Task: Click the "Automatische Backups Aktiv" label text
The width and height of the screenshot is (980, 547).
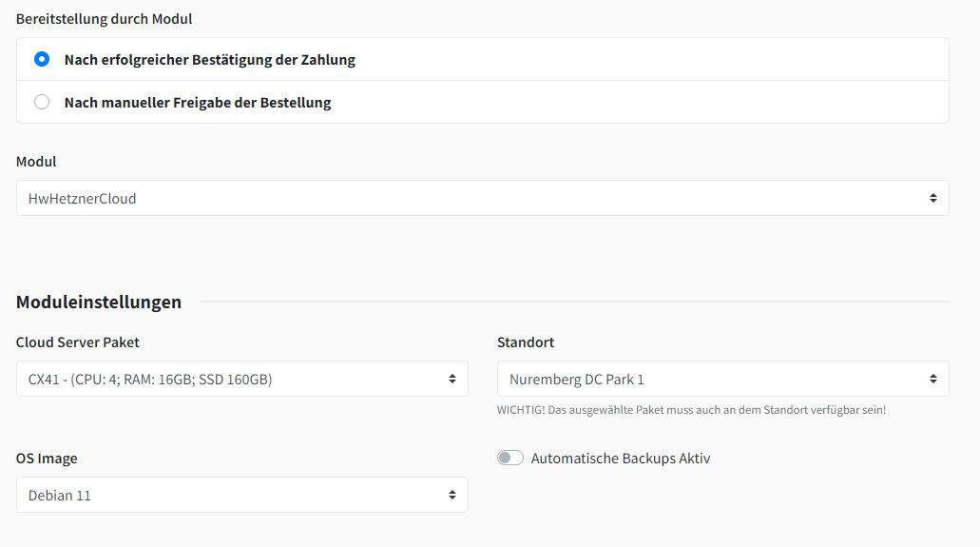Action: 621,459
